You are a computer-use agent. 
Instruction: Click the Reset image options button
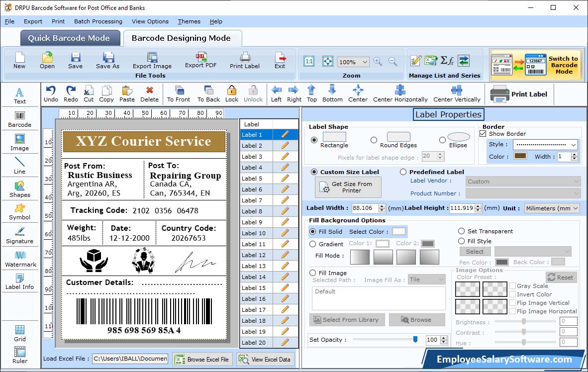click(561, 277)
